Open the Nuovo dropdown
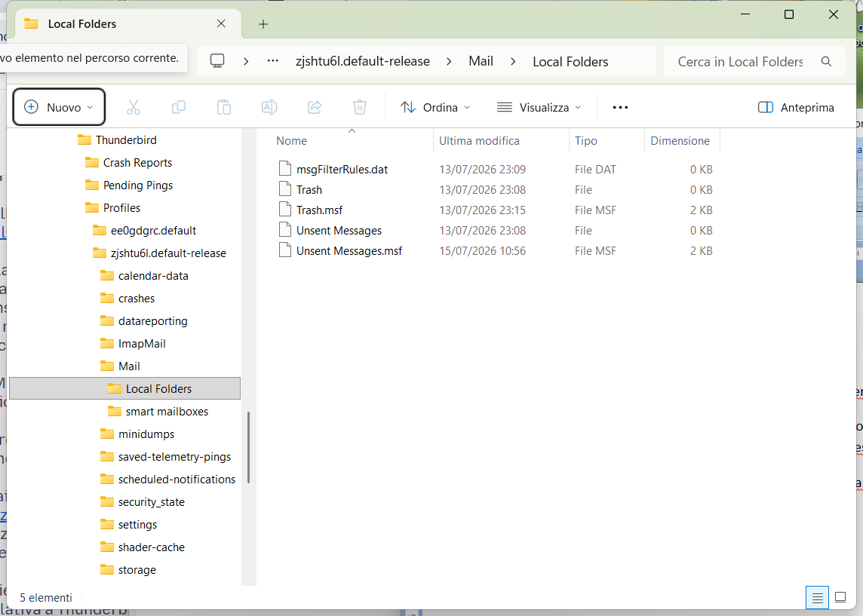Image resolution: width=863 pixels, height=616 pixels. pos(59,107)
